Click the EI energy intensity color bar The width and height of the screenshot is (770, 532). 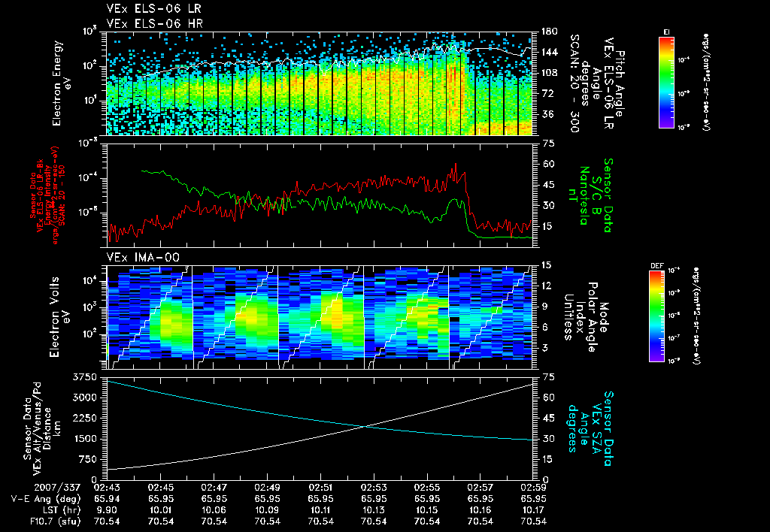point(666,83)
